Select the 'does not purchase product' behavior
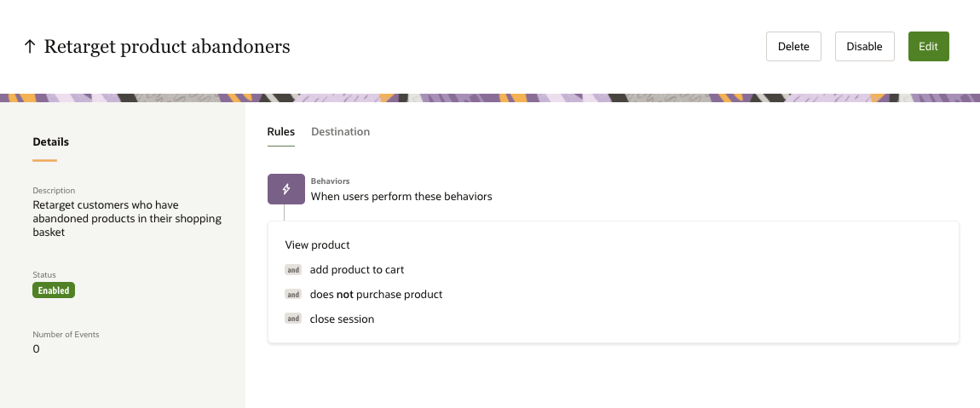 point(376,295)
